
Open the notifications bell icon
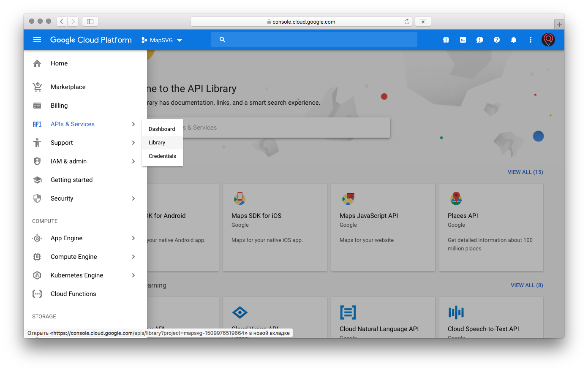click(514, 40)
